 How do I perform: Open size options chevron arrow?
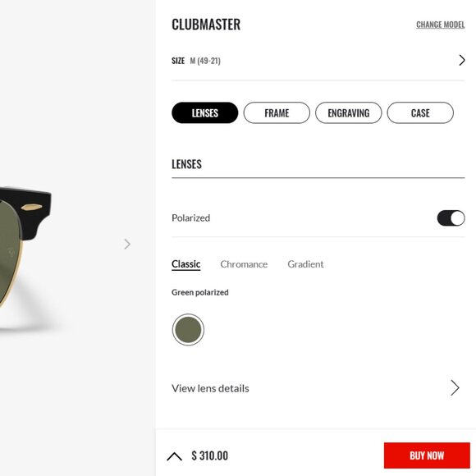coord(462,61)
